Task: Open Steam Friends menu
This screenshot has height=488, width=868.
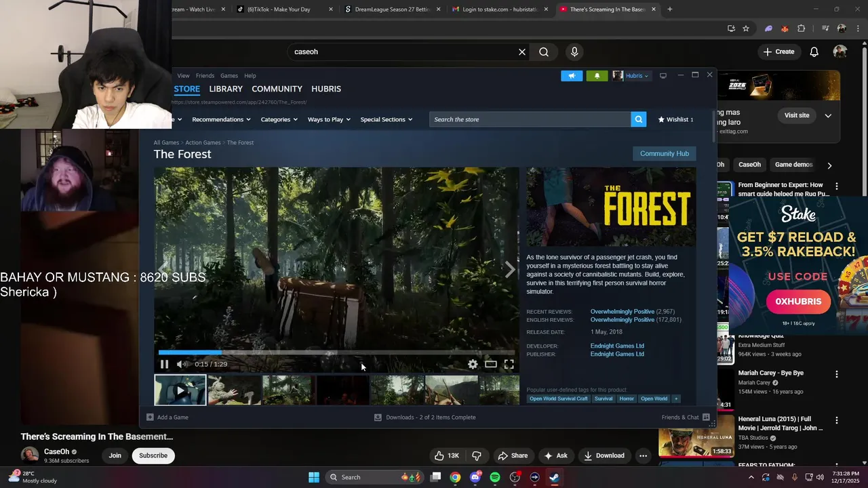Action: coord(205,75)
